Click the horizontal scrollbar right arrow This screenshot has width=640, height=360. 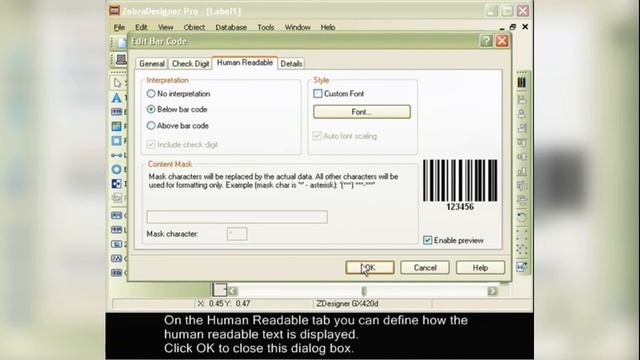click(492, 291)
